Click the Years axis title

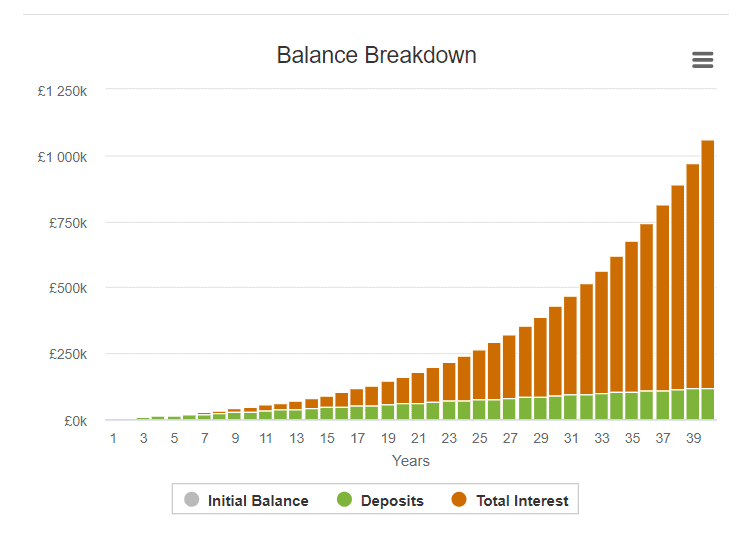(x=411, y=461)
